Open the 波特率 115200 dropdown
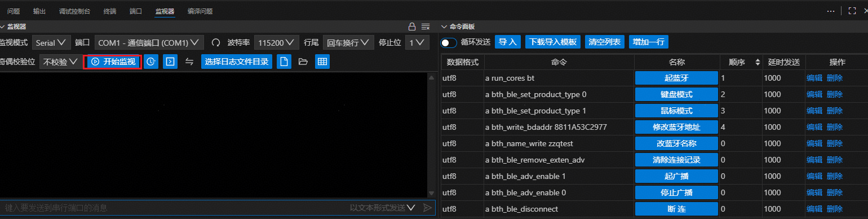This screenshot has width=868, height=219. (276, 43)
